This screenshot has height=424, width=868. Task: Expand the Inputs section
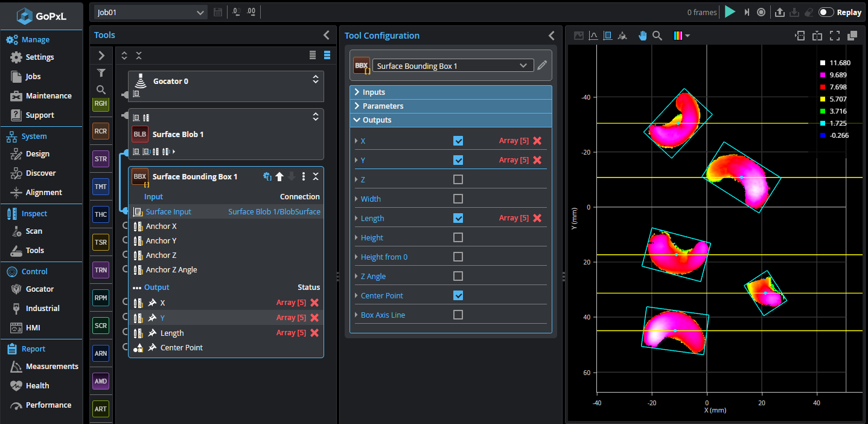(x=374, y=92)
